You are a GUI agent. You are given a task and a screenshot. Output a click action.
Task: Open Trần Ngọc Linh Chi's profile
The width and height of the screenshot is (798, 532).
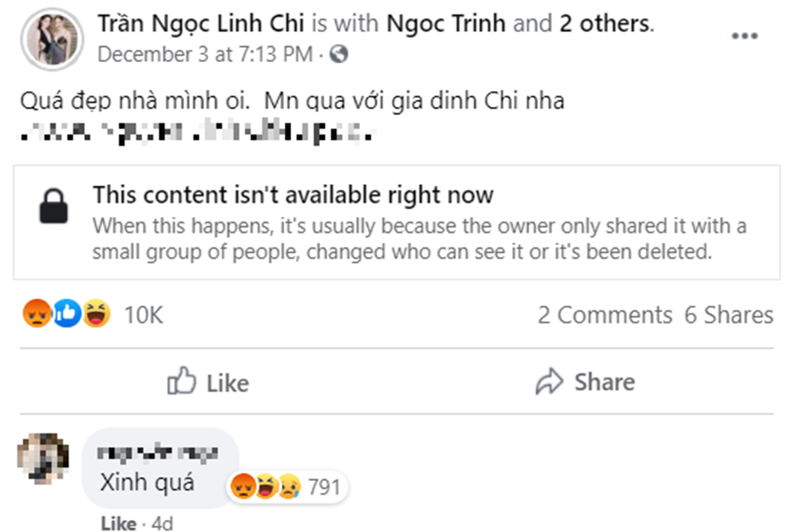tap(201, 23)
